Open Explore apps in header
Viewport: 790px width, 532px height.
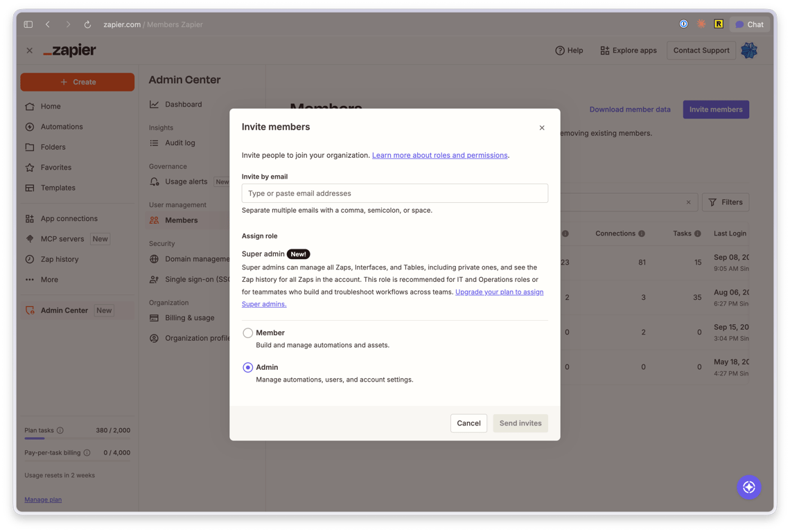pos(629,51)
